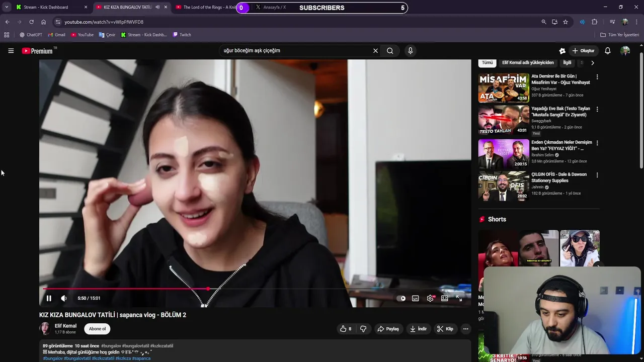Bookmark this page with star icon
Image resolution: width=644 pixels, height=362 pixels.
pos(566,22)
